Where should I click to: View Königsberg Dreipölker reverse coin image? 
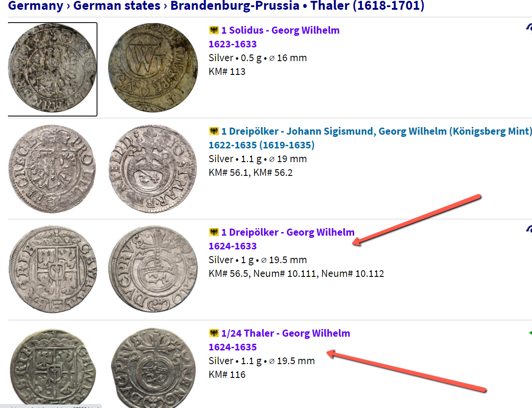[153, 169]
